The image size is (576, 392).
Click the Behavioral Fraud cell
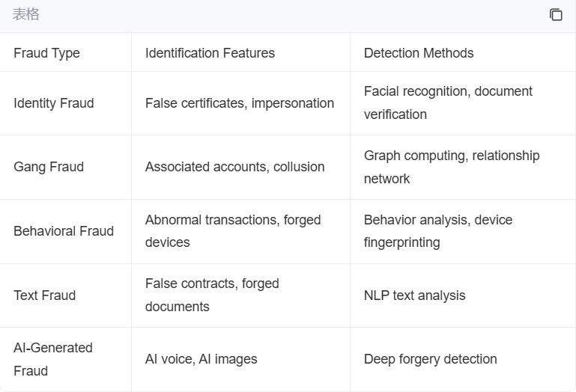tap(65, 231)
